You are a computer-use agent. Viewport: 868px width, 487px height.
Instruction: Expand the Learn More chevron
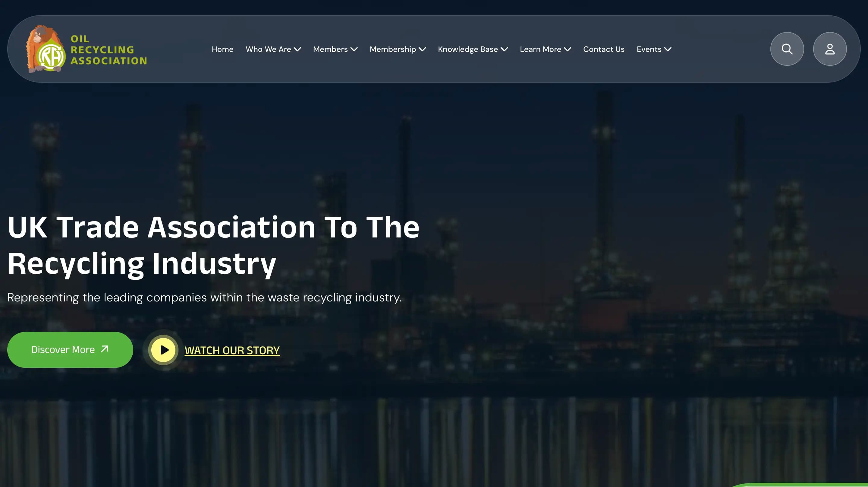pyautogui.click(x=568, y=49)
